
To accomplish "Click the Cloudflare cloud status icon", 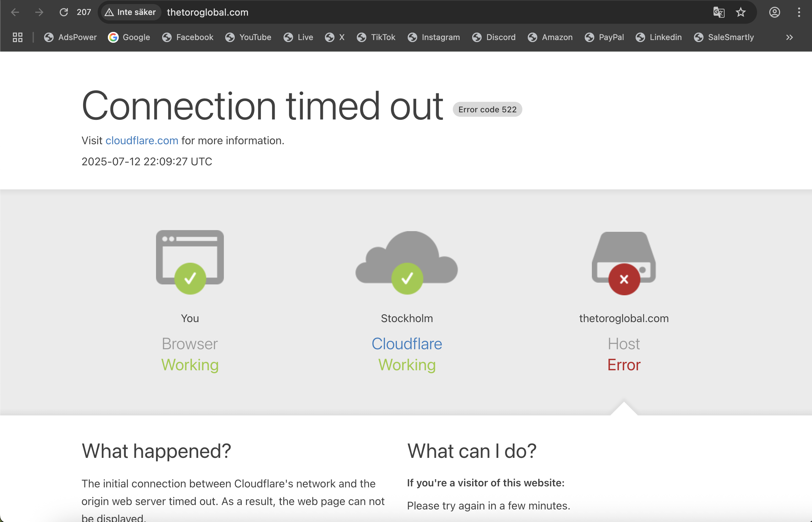I will [407, 263].
